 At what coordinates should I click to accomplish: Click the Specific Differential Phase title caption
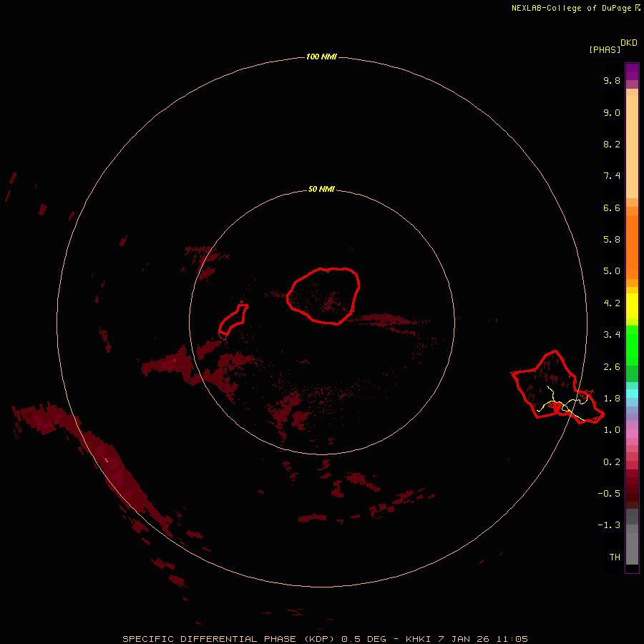[325, 639]
